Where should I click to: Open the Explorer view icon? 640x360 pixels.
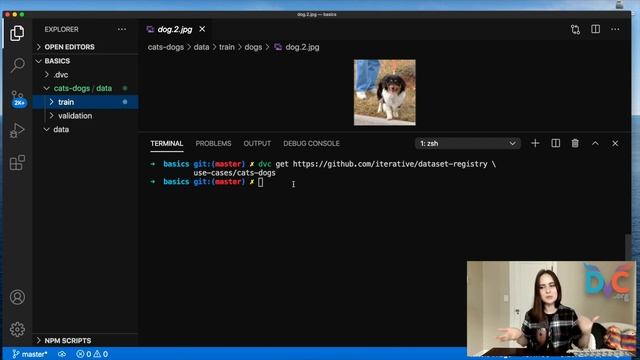17,33
